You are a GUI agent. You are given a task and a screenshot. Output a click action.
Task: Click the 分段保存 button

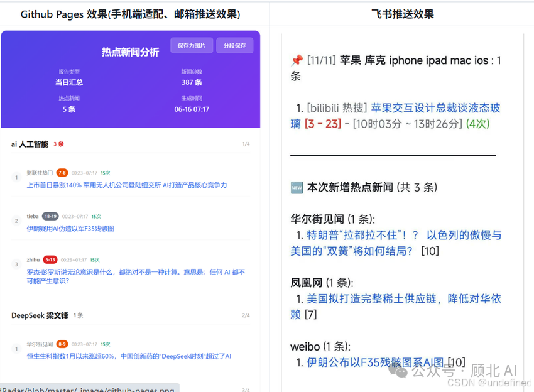click(235, 45)
